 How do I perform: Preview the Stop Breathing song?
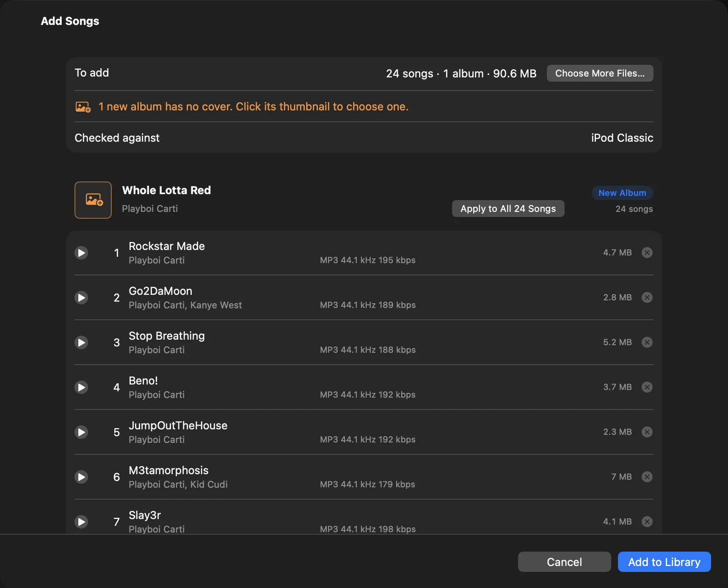pyautogui.click(x=81, y=343)
